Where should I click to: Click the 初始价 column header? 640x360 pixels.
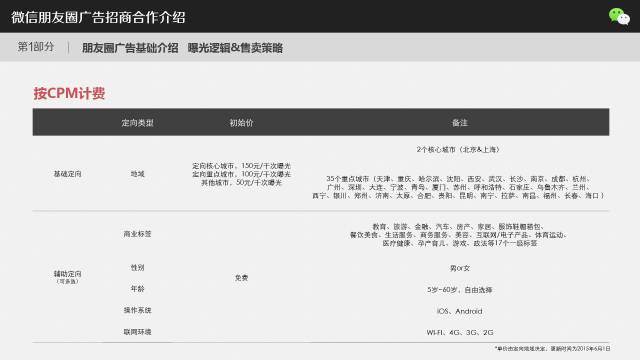[241, 122]
